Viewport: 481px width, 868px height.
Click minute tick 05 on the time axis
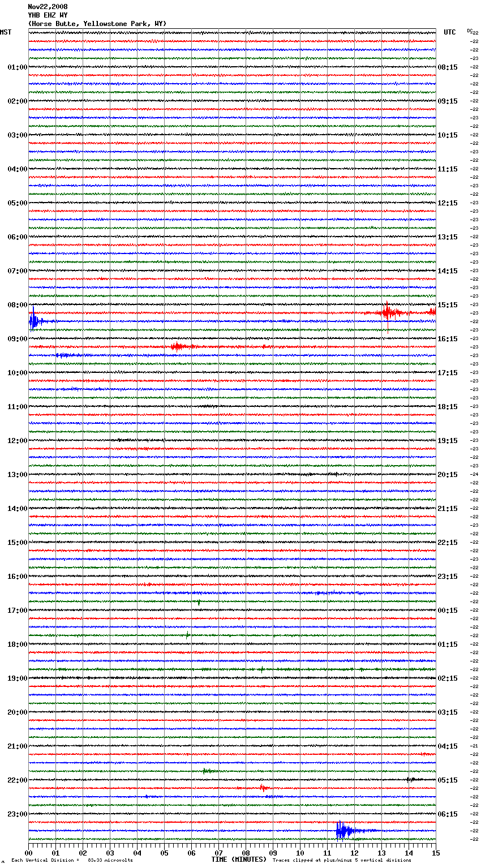[x=164, y=853]
